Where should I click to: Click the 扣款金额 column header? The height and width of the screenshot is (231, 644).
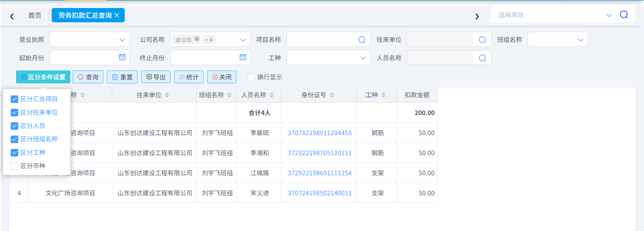point(417,95)
